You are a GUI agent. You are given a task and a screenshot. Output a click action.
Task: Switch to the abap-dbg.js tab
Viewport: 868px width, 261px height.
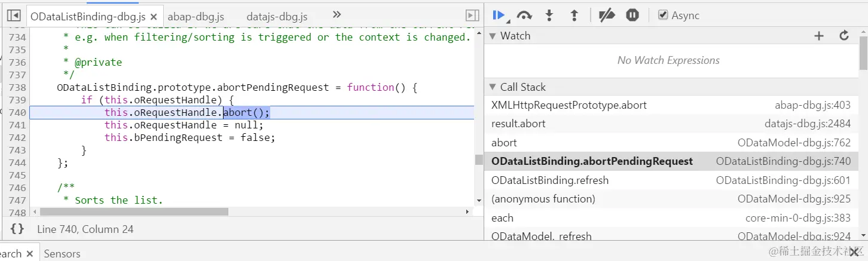(196, 17)
